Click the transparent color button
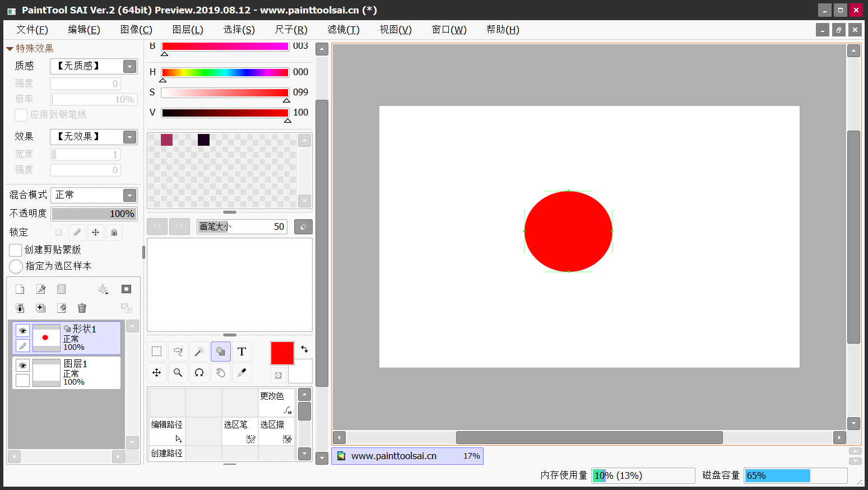 pyautogui.click(x=278, y=375)
